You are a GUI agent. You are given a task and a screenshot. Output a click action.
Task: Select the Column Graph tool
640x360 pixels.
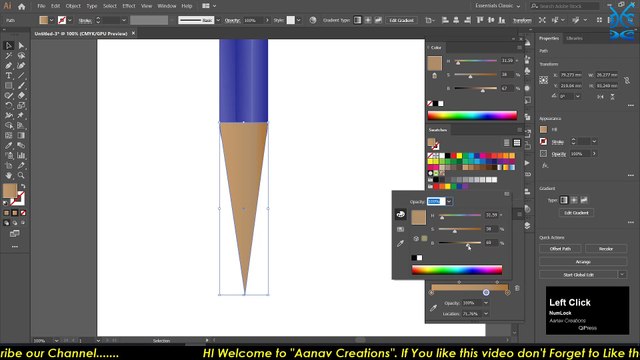[21, 156]
